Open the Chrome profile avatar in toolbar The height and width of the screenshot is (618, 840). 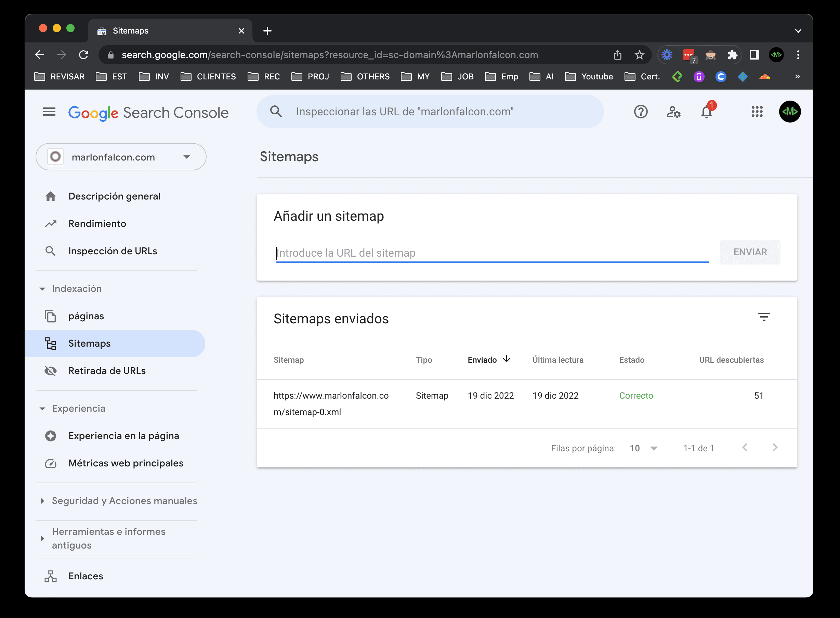776,55
